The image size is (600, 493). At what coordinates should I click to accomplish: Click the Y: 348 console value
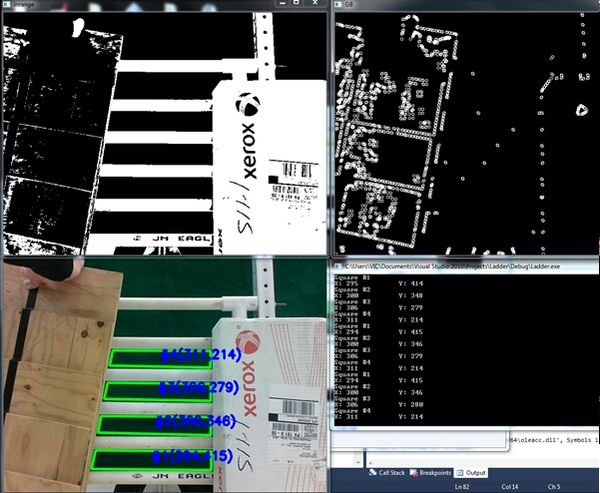(411, 295)
